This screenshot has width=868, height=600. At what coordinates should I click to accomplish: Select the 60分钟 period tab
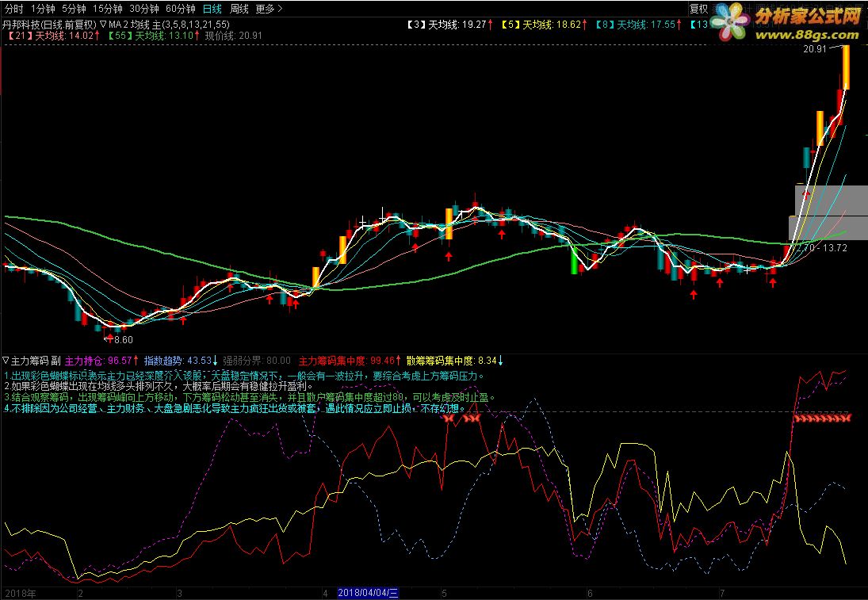[181, 9]
